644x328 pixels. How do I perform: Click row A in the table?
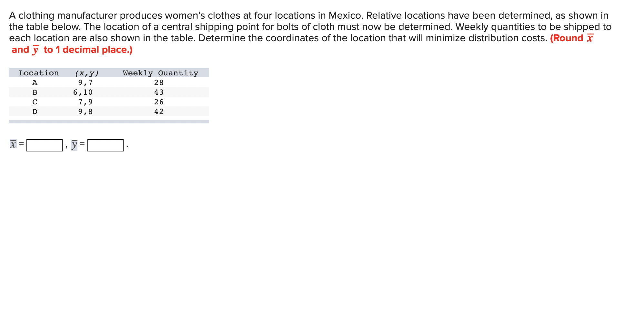coord(35,82)
